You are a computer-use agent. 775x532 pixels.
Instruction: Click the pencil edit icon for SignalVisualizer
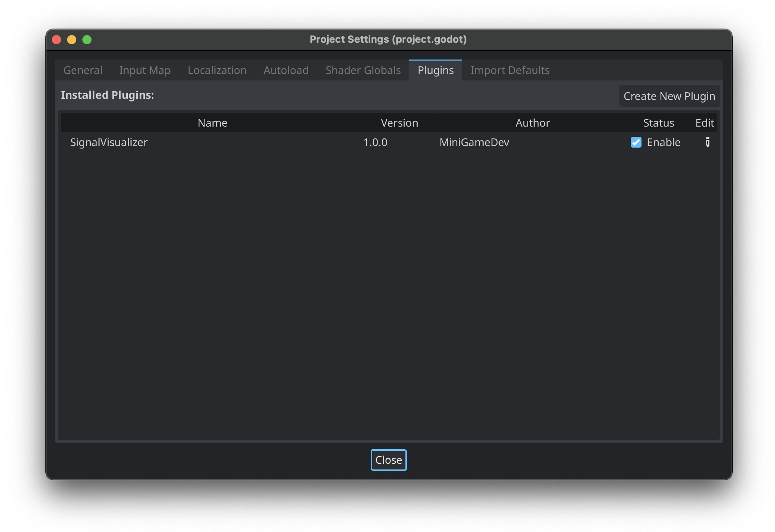pyautogui.click(x=707, y=142)
